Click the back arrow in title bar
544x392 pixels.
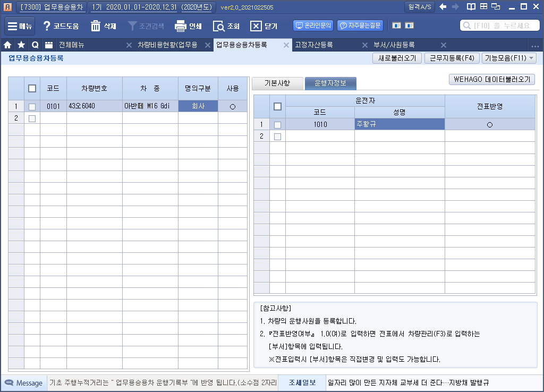(x=443, y=6)
